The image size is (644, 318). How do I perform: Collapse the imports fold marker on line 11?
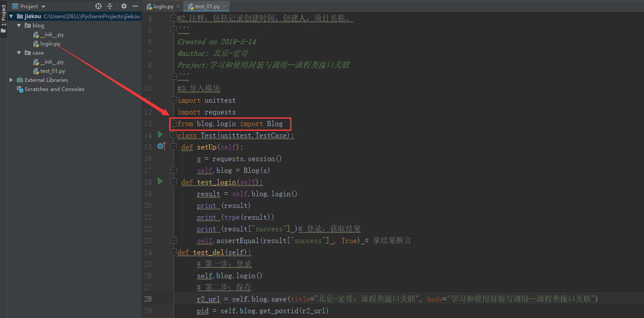click(174, 100)
